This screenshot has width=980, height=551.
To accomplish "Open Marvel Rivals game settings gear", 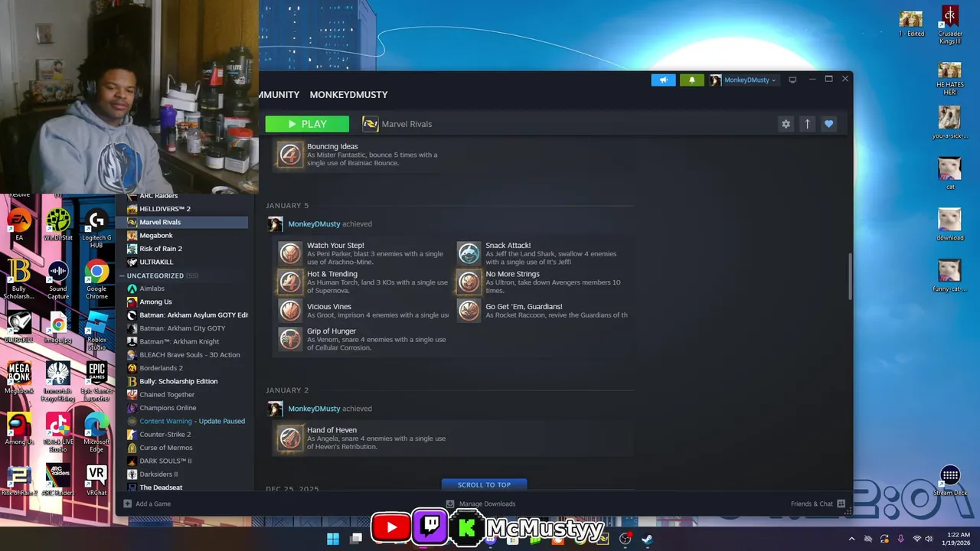I will click(786, 124).
